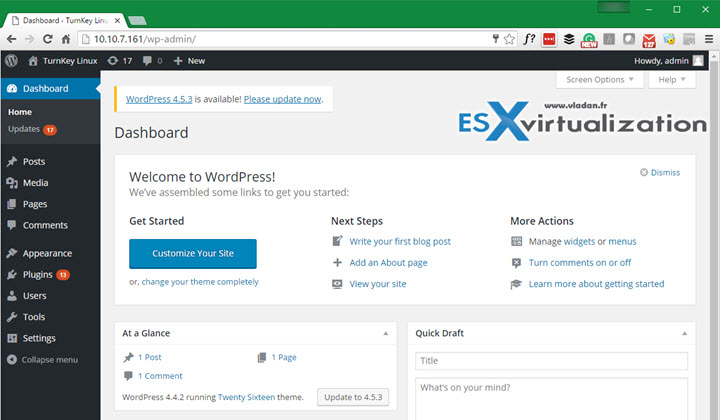720x420 pixels.
Task: Expand the Help dropdown
Action: pyautogui.click(x=672, y=79)
